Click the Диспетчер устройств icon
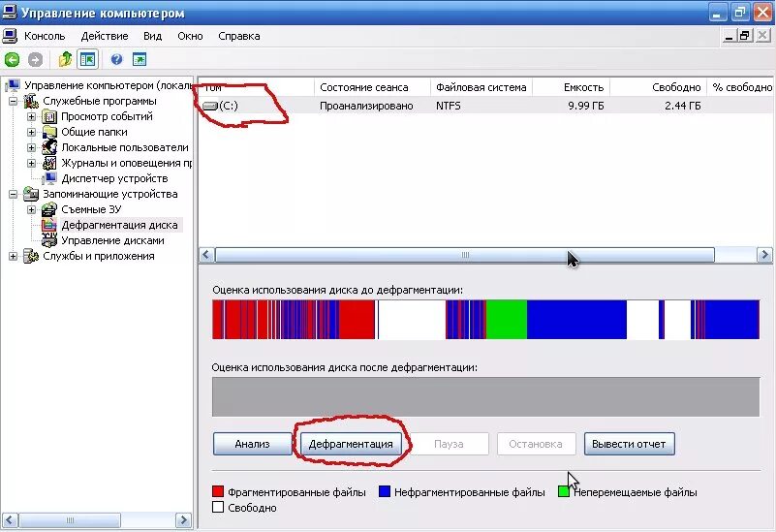Screen dimensions: 776x532 click(49, 178)
